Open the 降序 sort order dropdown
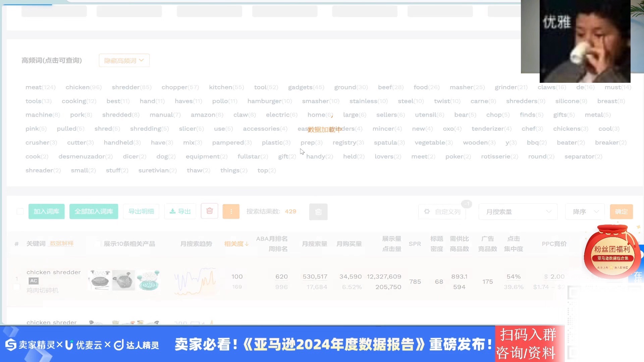644x362 pixels. [585, 212]
